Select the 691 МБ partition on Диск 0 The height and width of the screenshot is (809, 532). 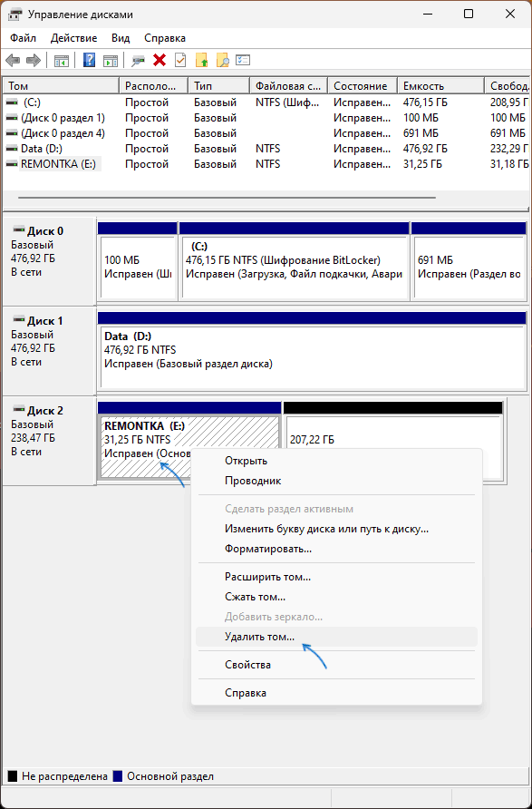coord(469,261)
